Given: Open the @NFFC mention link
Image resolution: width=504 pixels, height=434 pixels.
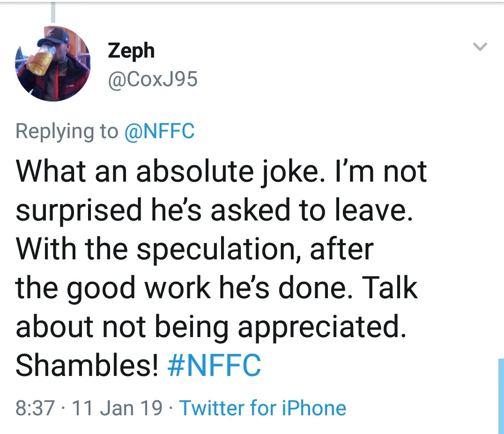Looking at the screenshot, I should point(159,131).
